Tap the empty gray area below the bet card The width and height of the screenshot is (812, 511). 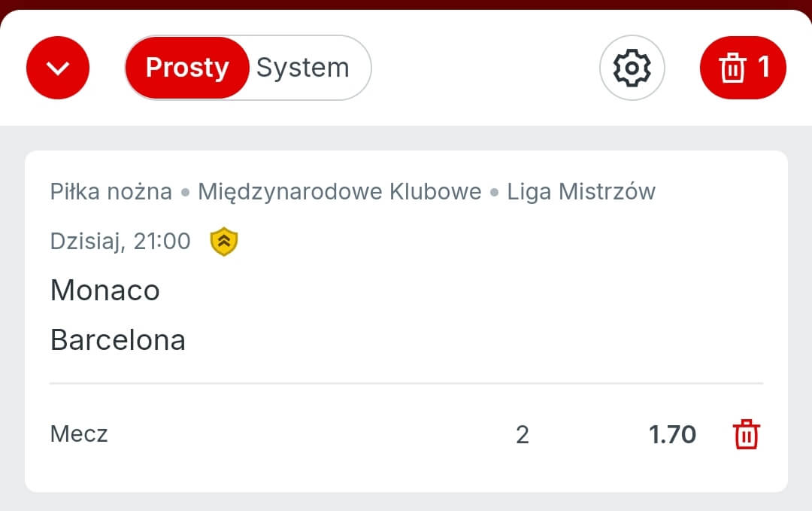click(406, 502)
